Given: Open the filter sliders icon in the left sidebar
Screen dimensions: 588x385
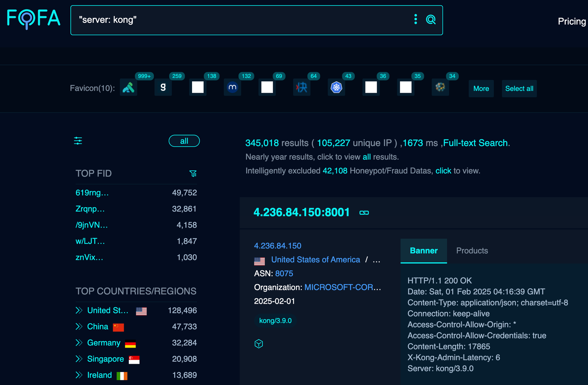Looking at the screenshot, I should (x=78, y=141).
